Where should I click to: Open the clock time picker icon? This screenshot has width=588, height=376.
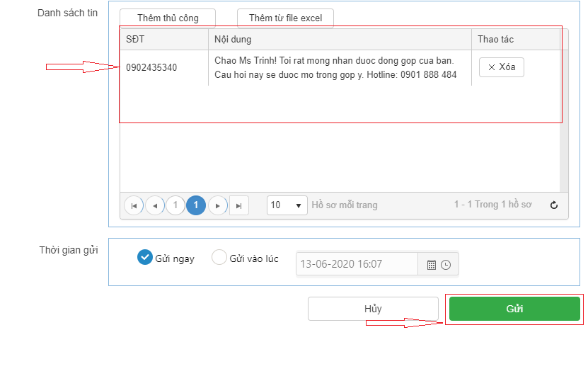point(446,265)
